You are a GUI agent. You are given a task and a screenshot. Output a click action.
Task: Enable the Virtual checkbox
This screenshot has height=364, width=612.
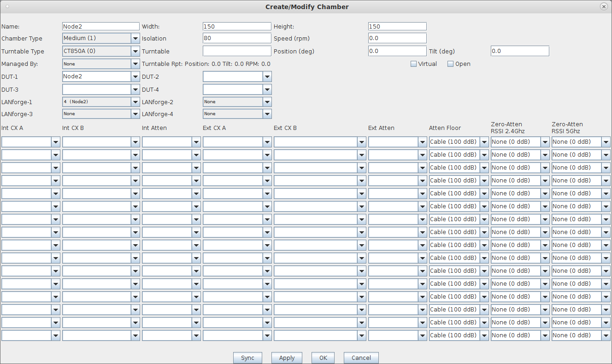(414, 64)
